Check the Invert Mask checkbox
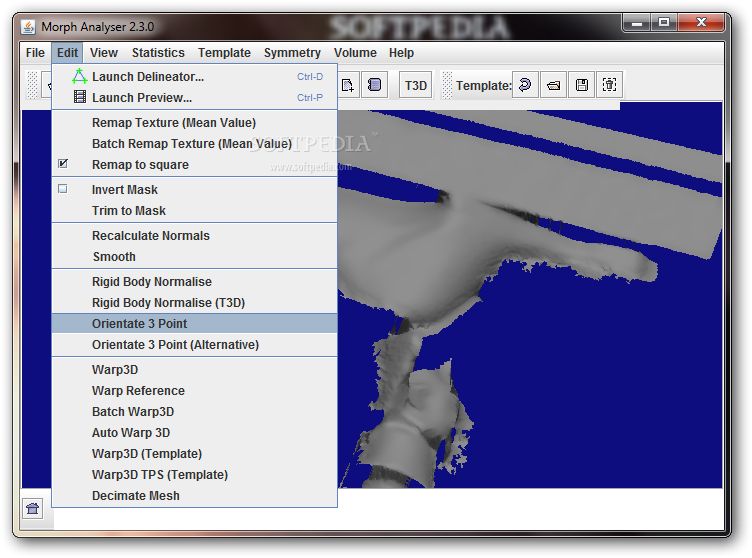 coord(63,189)
